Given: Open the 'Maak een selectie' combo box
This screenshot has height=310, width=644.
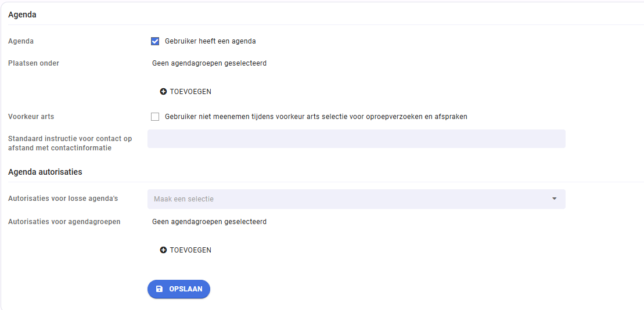Looking at the screenshot, I should click(356, 199).
